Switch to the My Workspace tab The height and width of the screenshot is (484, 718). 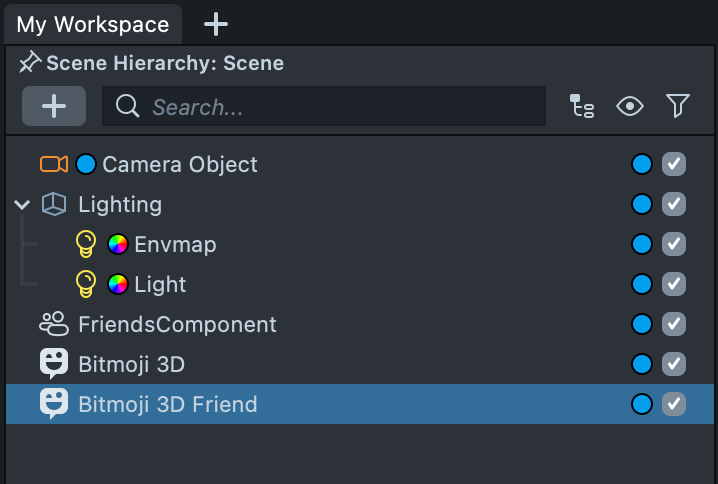(92, 24)
